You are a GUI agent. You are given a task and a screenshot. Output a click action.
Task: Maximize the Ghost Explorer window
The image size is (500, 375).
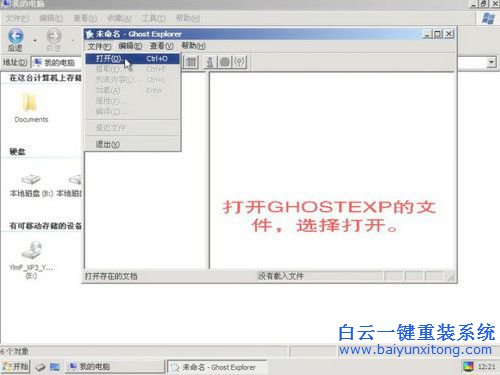click(438, 34)
